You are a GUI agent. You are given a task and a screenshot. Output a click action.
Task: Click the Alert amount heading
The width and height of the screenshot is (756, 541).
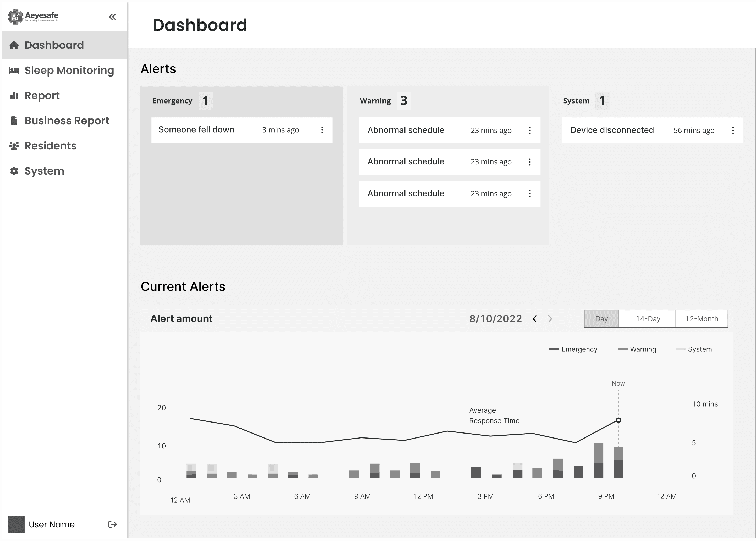182,319
